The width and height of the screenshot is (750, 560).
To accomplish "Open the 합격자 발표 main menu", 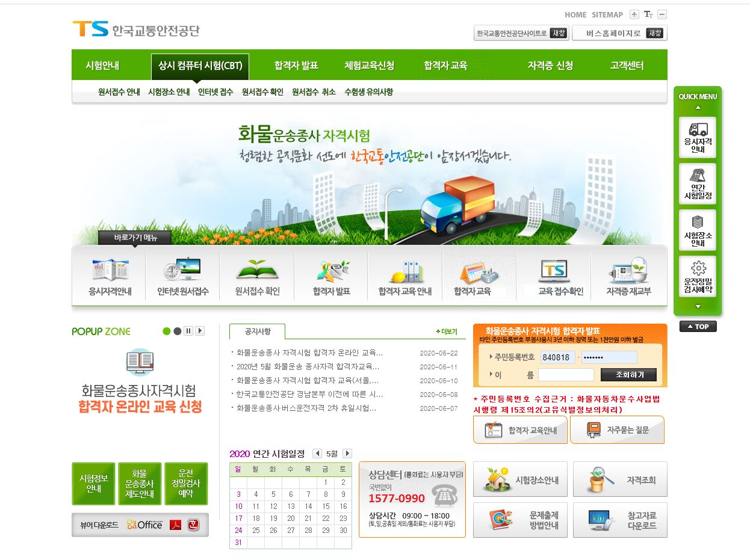I will pos(296,66).
